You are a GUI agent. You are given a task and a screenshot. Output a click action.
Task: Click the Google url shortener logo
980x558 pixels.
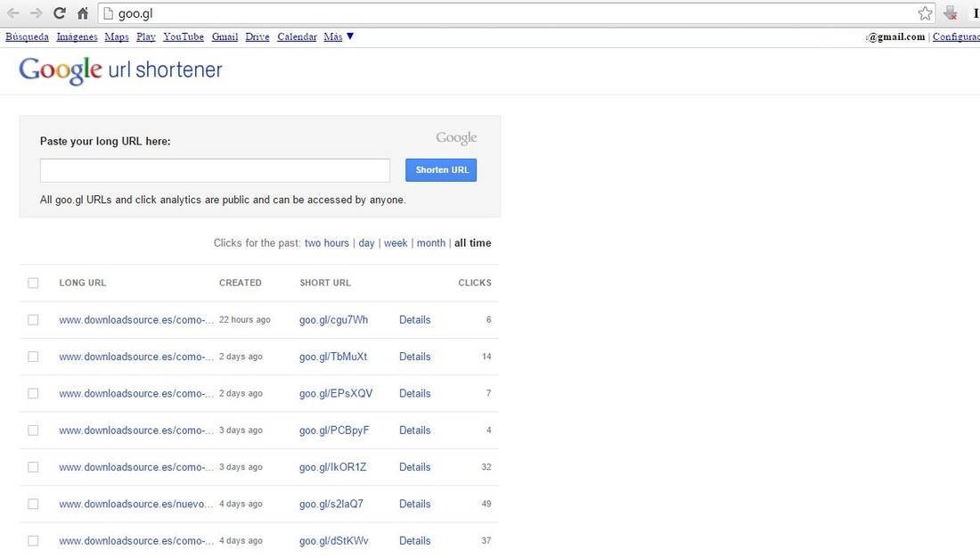120,70
